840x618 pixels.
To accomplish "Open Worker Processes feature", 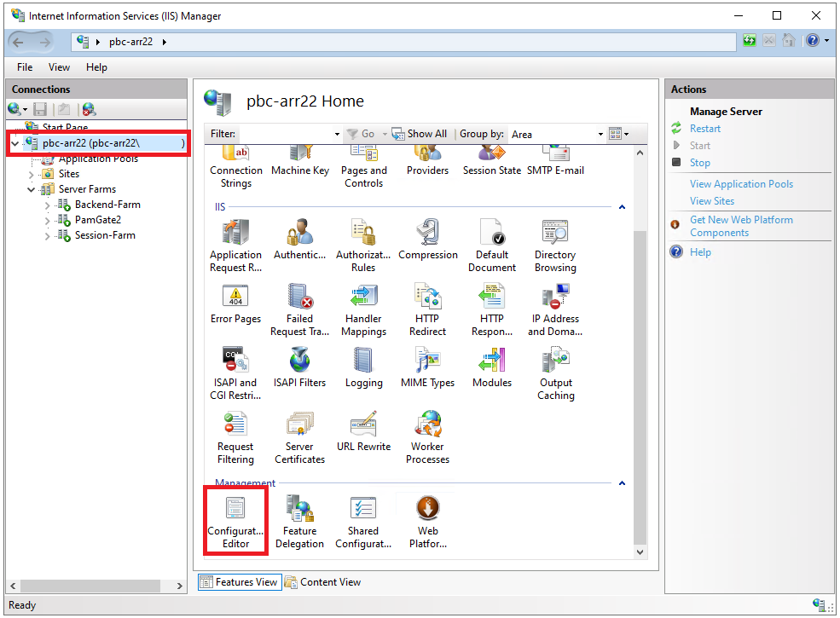I will click(x=427, y=437).
